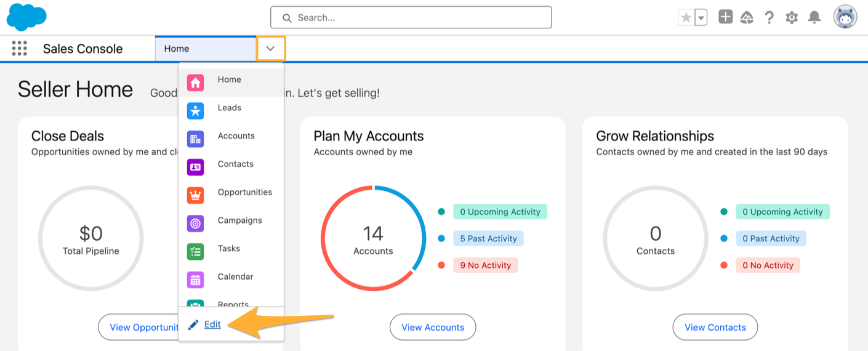868x351 pixels.
Task: Click the Accounts building icon
Action: point(195,139)
